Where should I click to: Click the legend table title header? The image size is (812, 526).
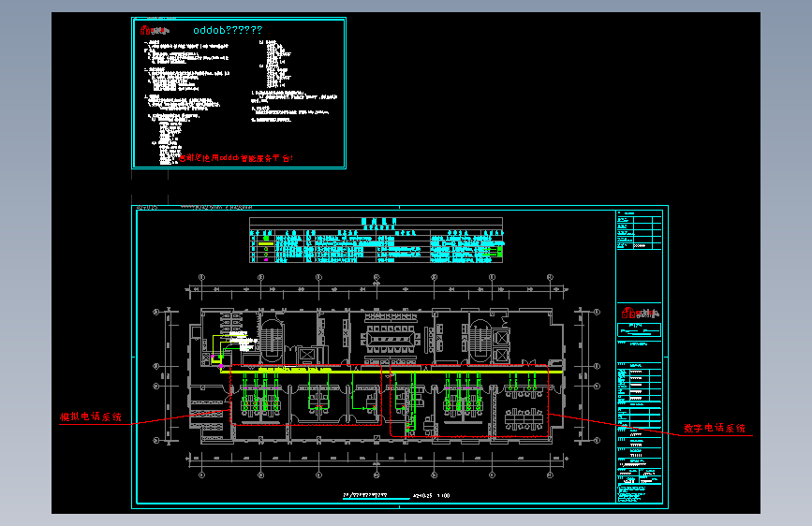378,222
